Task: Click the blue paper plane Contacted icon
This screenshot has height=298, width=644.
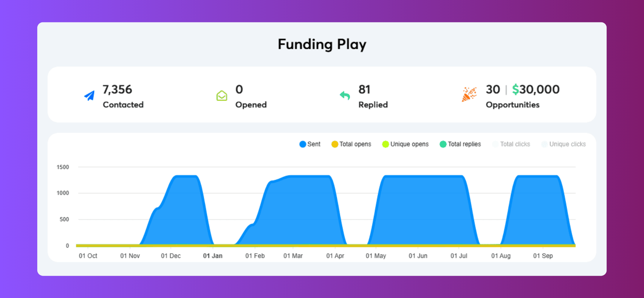Action: [x=89, y=96]
